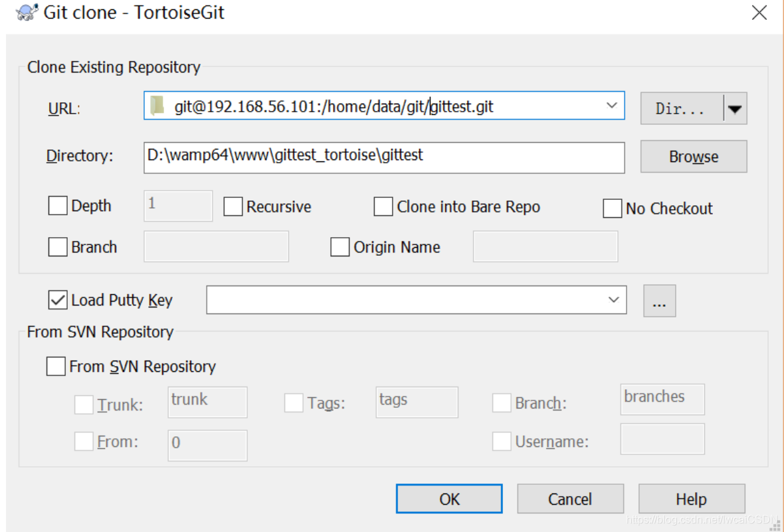This screenshot has width=784, height=532.
Task: Toggle the Username checkbox
Action: (502, 442)
